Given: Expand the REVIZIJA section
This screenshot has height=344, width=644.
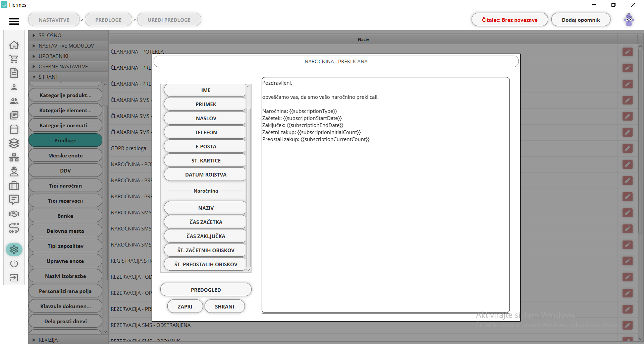Looking at the screenshot, I should (68, 340).
